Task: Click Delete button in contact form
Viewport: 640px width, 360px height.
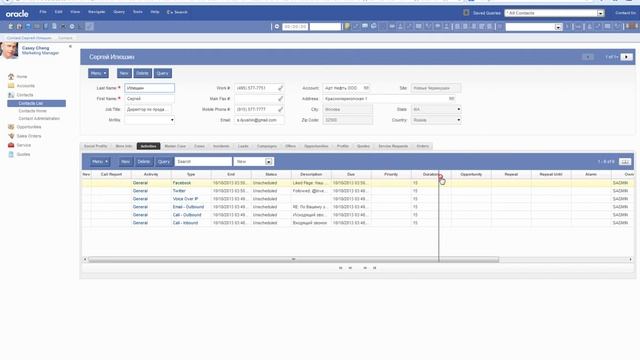Action: click(x=142, y=73)
